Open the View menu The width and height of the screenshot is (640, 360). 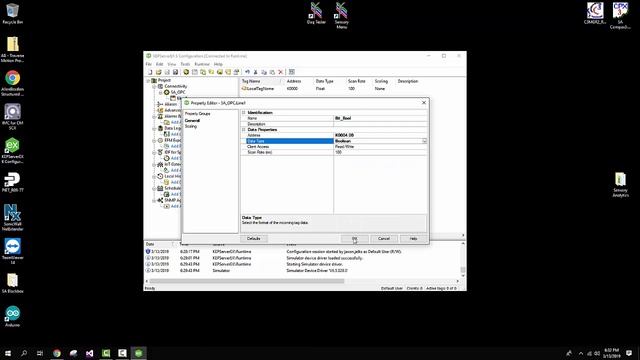[171, 64]
